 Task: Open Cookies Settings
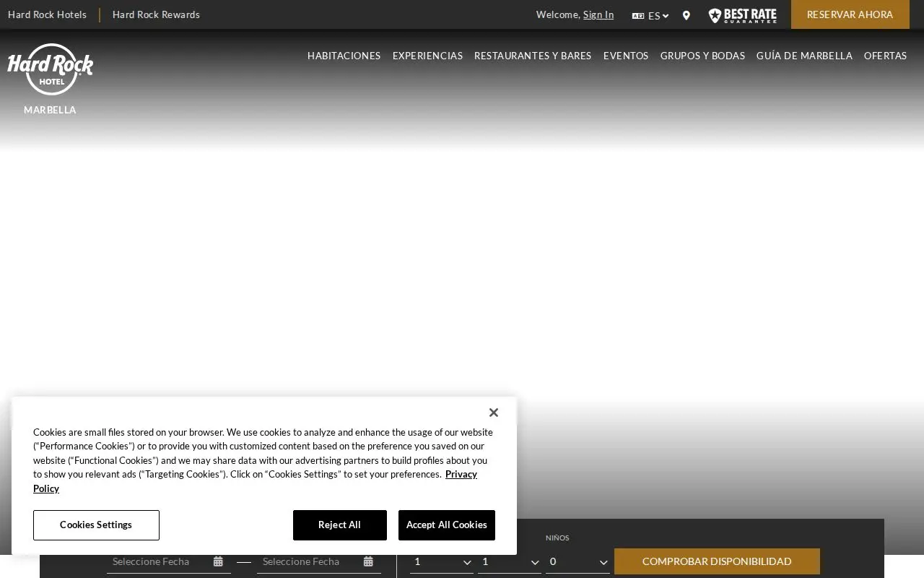coord(96,525)
